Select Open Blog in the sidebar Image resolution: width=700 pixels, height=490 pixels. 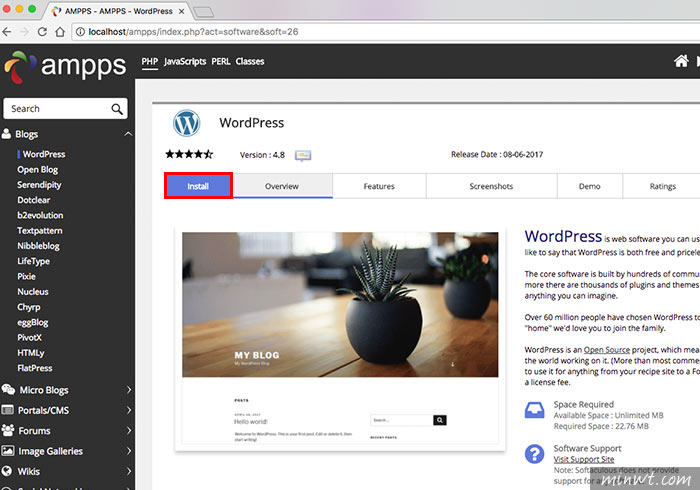pos(38,170)
